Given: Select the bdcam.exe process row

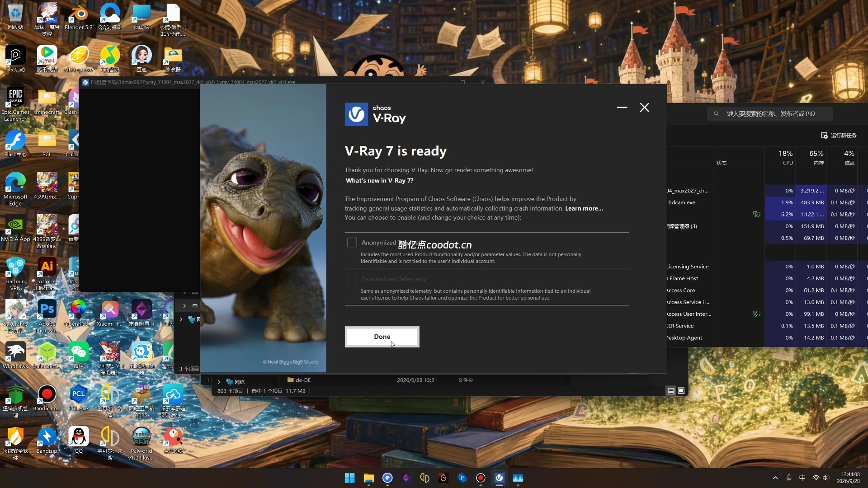Looking at the screenshot, I should (x=767, y=202).
